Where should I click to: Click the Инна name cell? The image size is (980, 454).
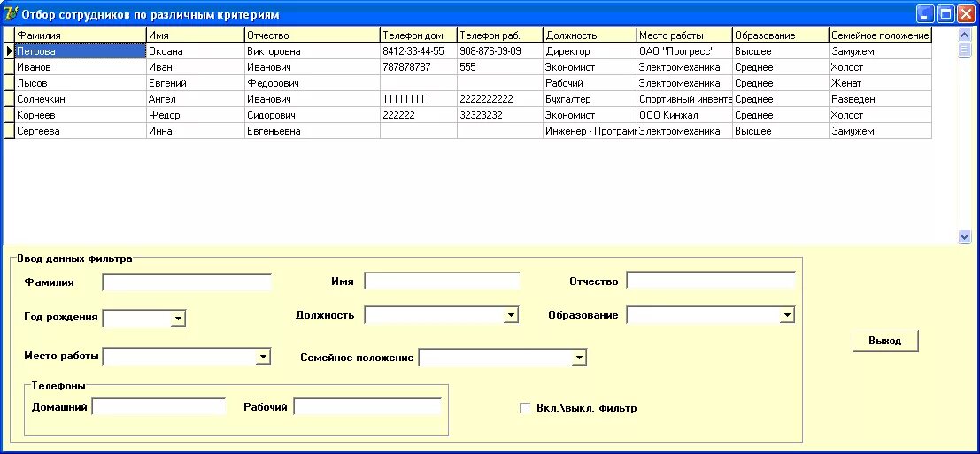click(196, 131)
